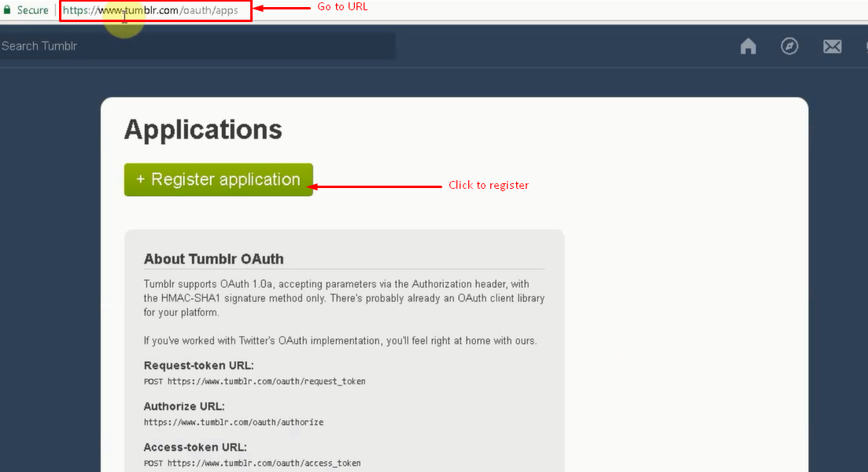This screenshot has width=868, height=472.
Task: Select the request_token URL text
Action: (x=266, y=382)
